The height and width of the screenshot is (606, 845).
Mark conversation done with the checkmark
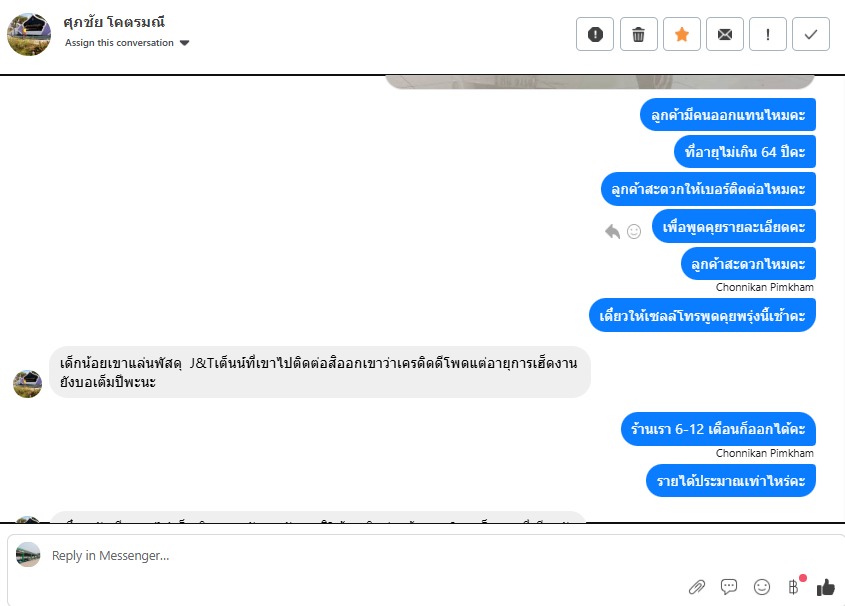click(811, 34)
